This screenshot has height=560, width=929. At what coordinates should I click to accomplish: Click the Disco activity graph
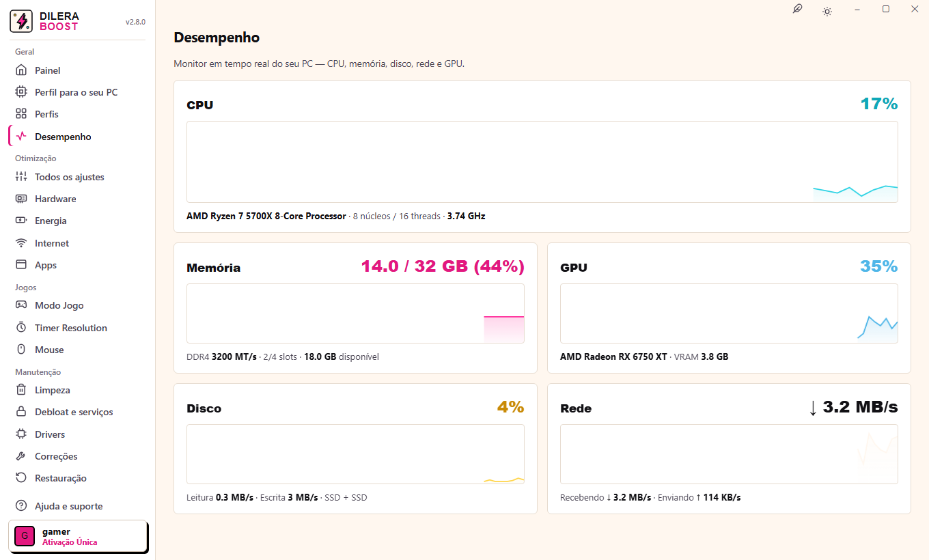pos(355,454)
